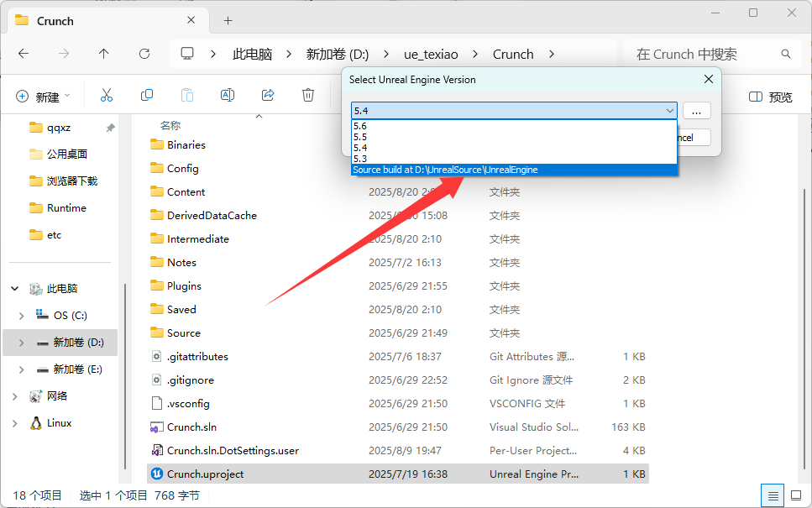Click ue_texiao in the address bar

tap(431, 55)
